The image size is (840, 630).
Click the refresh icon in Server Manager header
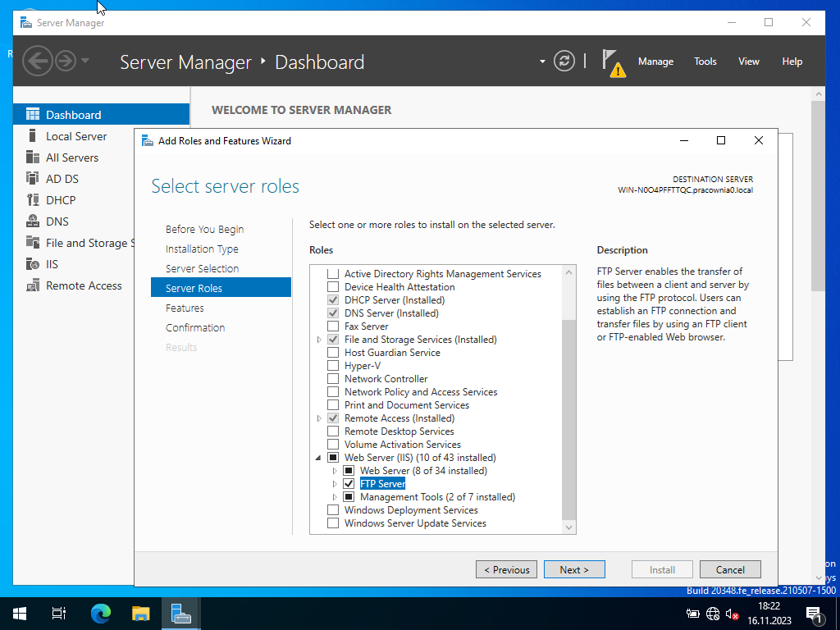564,61
